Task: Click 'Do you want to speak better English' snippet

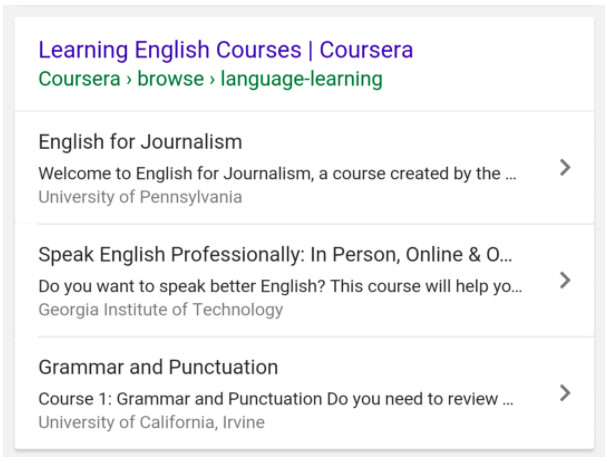Action: [280, 286]
